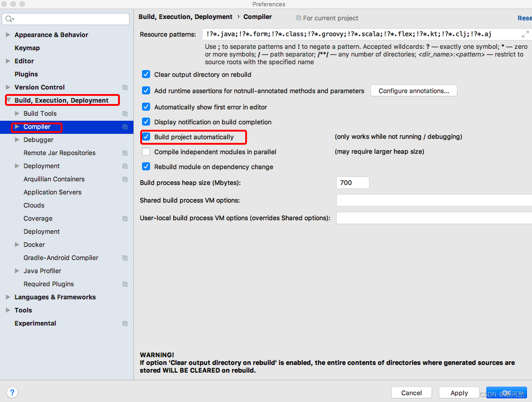Click the Compiler breadcrumb in the header
The width and height of the screenshot is (532, 402).
[x=257, y=17]
